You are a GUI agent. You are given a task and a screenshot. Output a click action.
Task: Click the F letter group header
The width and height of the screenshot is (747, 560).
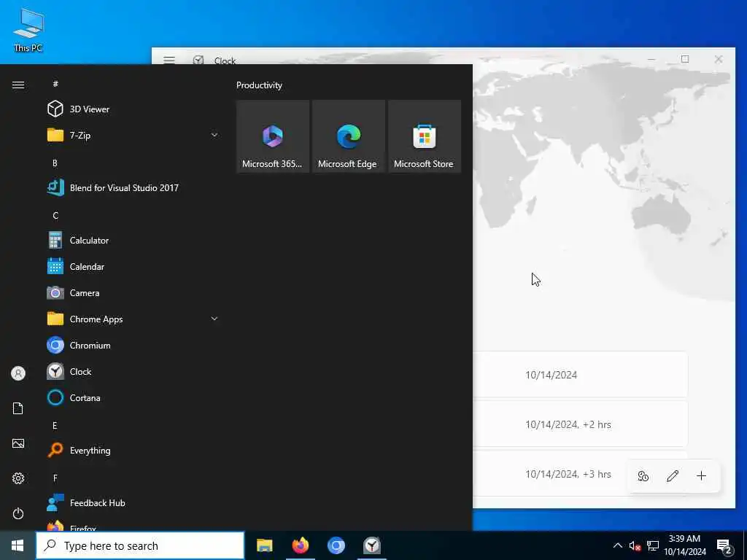click(x=55, y=478)
